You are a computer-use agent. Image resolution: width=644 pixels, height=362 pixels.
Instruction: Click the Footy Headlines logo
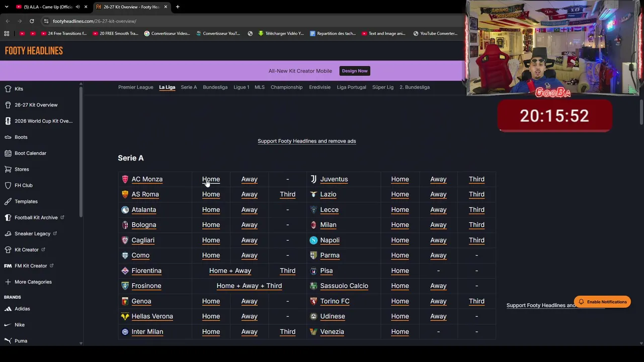[x=34, y=51]
